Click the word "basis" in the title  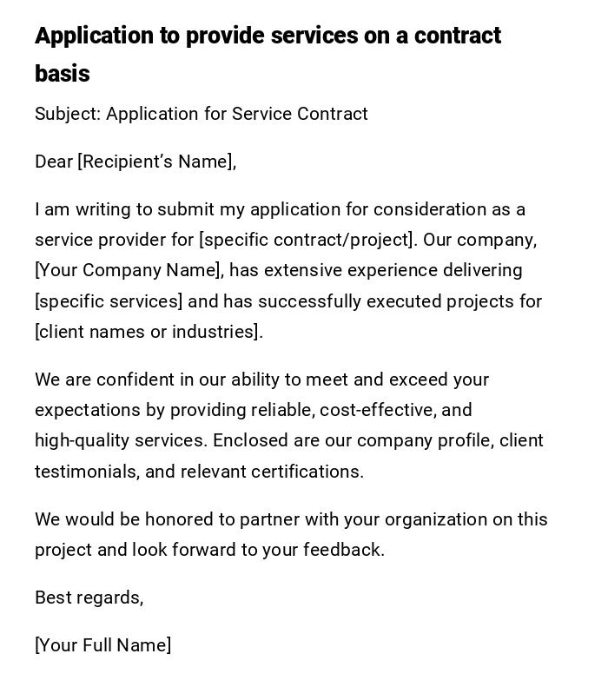point(63,74)
